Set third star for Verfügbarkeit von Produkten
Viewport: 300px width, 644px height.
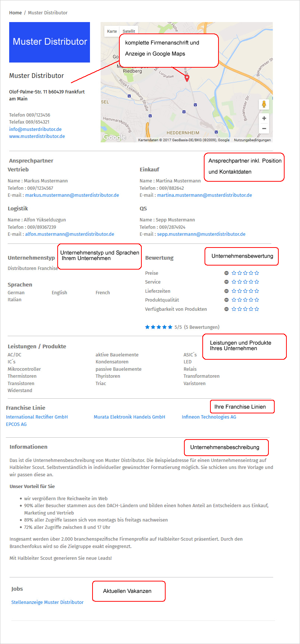[245, 309]
